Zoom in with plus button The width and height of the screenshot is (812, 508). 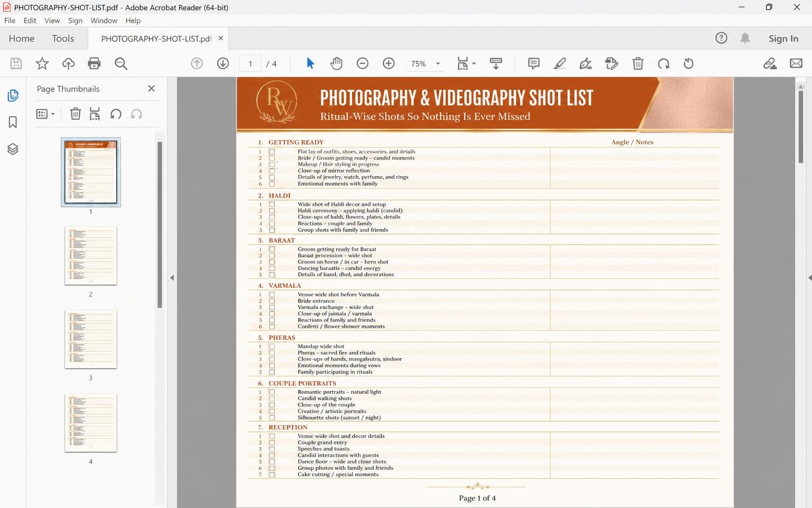point(389,63)
